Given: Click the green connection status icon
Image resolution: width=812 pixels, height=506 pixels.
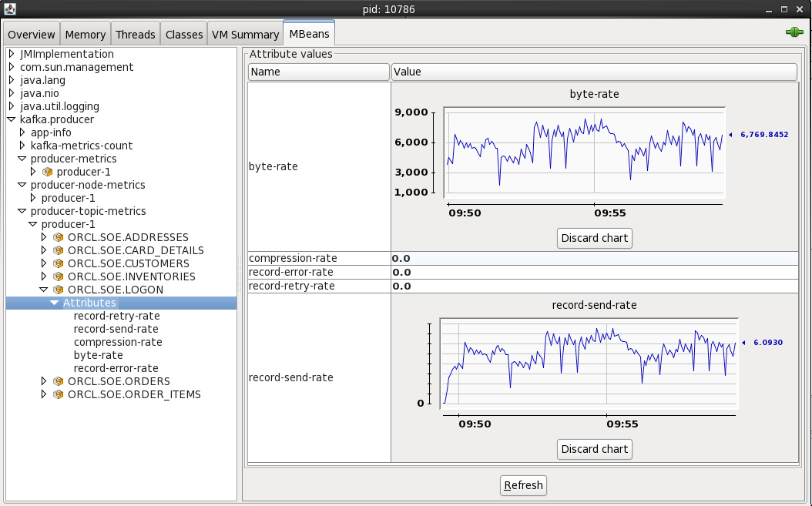Looking at the screenshot, I should point(794,32).
